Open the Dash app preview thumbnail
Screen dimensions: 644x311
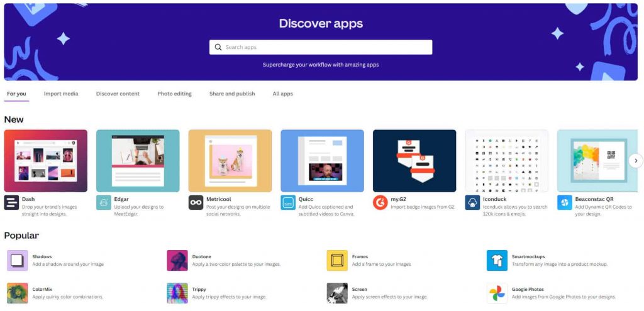[x=46, y=161]
